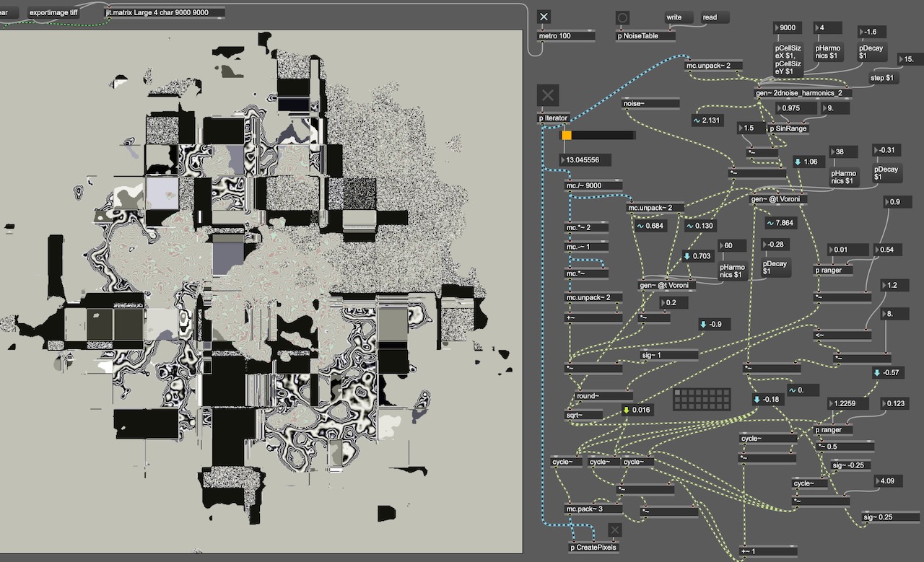Click the noise~ object
Image resolution: width=924 pixels, height=562 pixels.
[x=650, y=104]
